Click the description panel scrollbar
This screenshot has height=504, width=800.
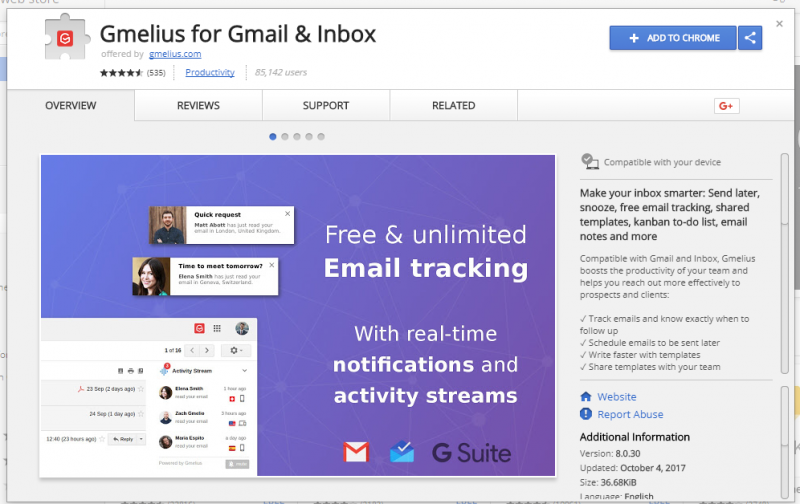click(785, 263)
